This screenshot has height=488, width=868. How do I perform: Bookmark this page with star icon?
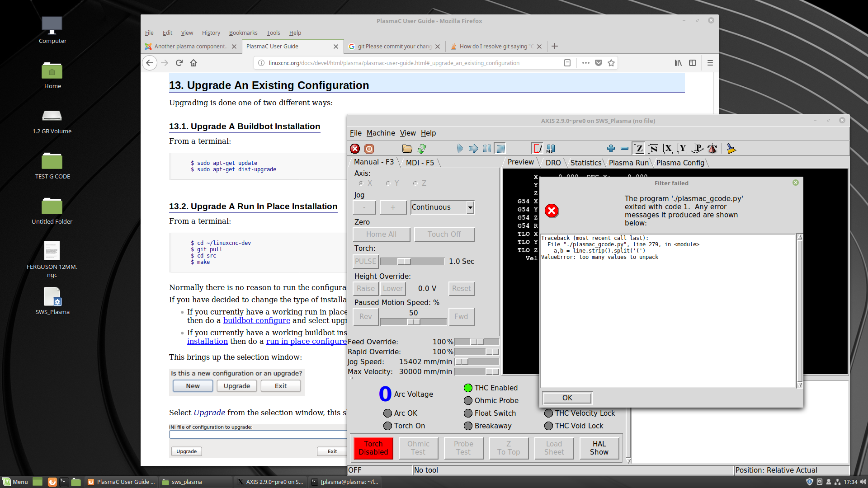point(611,63)
